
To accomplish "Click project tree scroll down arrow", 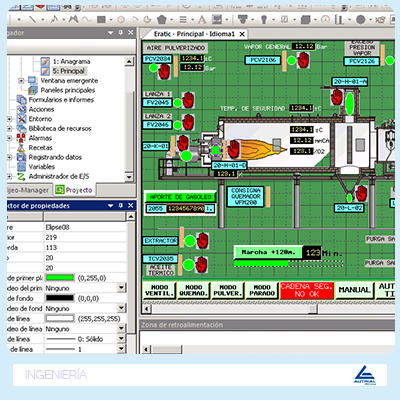I will (129, 177).
